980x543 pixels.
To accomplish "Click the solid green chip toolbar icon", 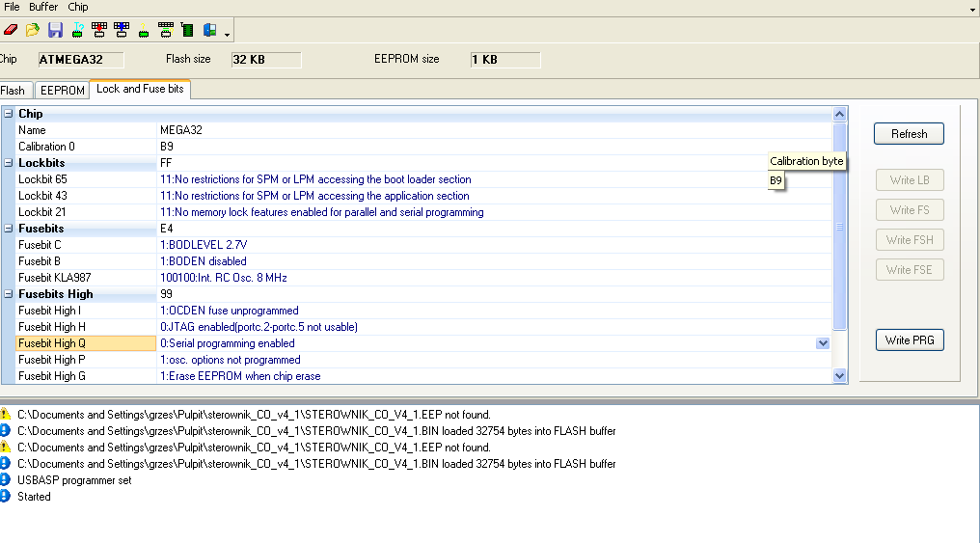I will click(x=187, y=30).
